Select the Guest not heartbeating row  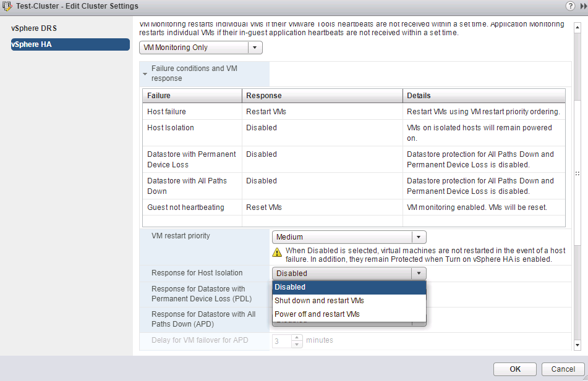354,207
